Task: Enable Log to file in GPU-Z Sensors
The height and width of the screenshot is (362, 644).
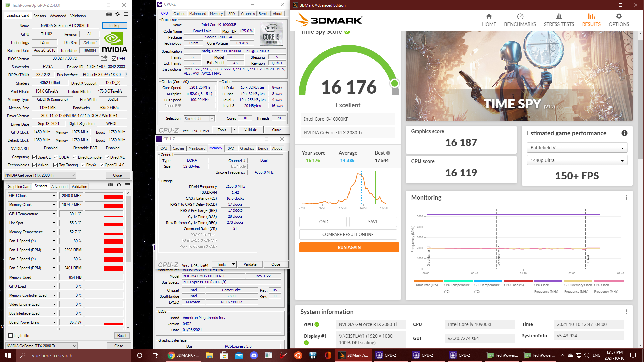Action: tap(11, 336)
